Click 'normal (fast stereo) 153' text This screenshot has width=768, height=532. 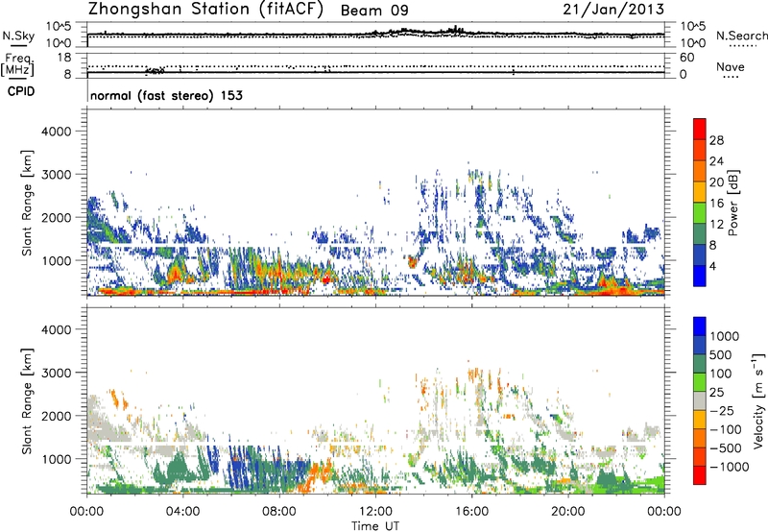(166, 95)
